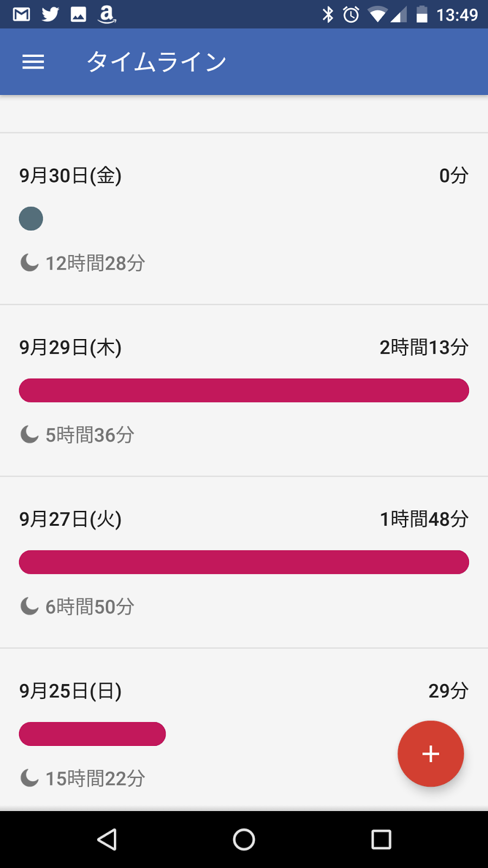This screenshot has width=488, height=868.
Task: Open Twitter notification icon in status bar
Action: tap(50, 14)
